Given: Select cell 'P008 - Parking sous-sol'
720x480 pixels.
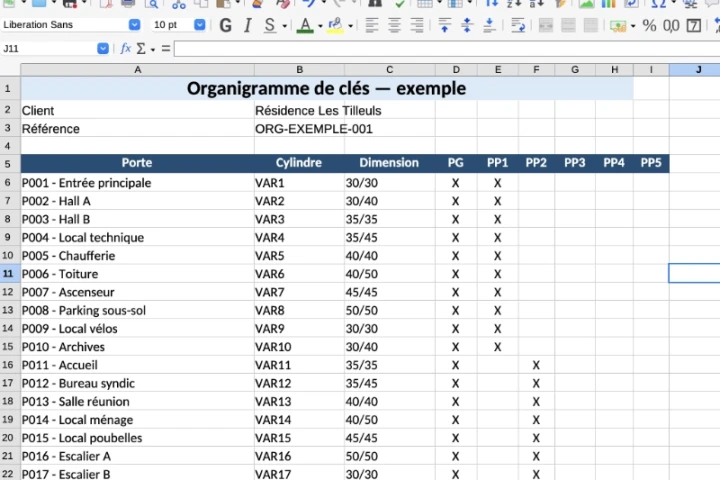Looking at the screenshot, I should click(x=137, y=311).
